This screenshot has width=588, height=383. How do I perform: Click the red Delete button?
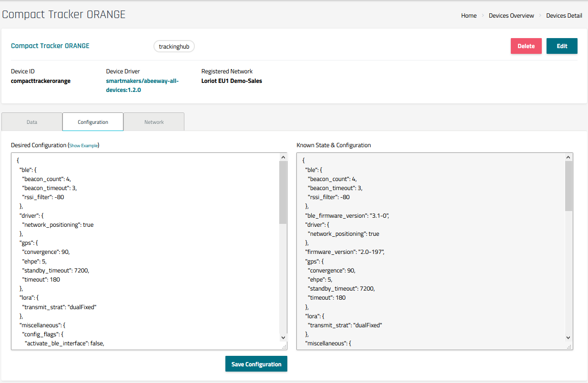pyautogui.click(x=526, y=46)
